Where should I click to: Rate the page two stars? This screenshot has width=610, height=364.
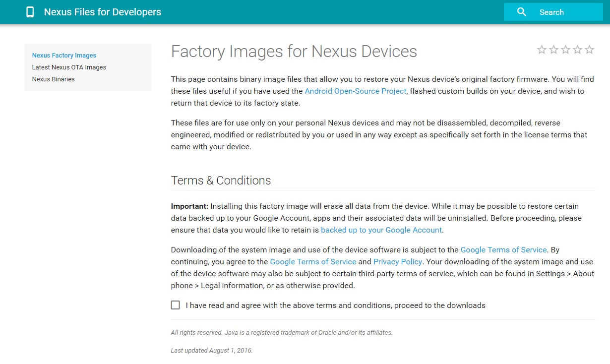click(x=553, y=50)
